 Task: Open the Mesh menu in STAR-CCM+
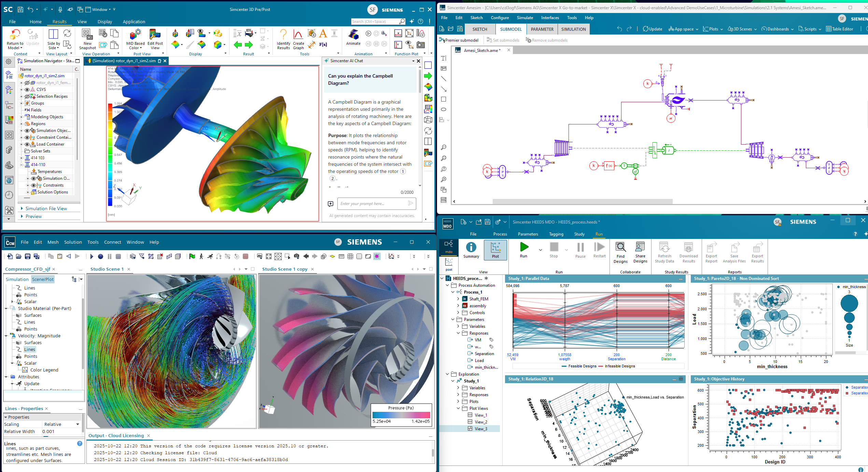click(x=53, y=242)
